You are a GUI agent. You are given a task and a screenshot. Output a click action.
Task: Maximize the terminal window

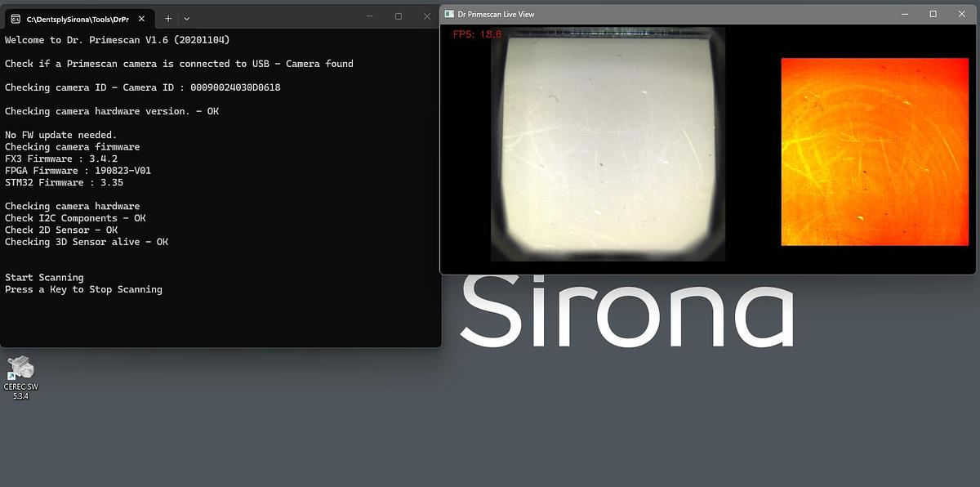point(399,16)
